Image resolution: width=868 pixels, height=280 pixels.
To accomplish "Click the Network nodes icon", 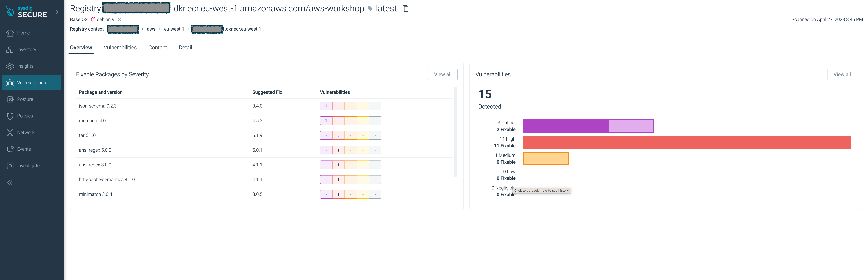I will (10, 133).
